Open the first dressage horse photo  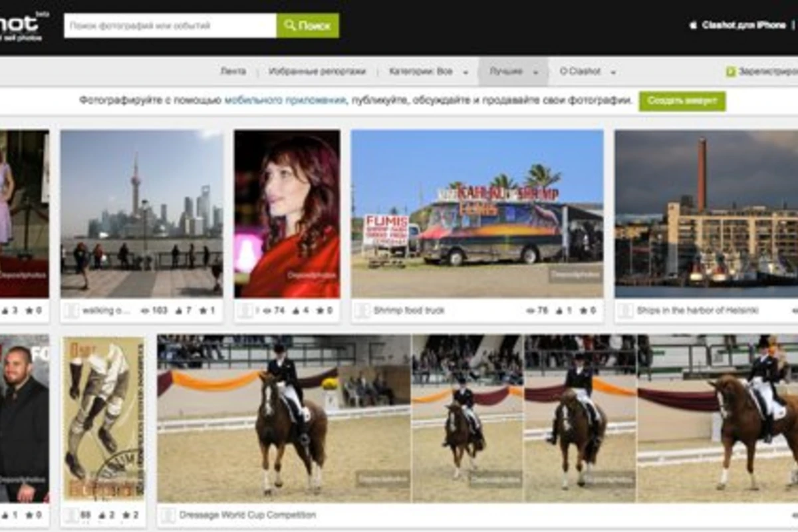point(284,418)
